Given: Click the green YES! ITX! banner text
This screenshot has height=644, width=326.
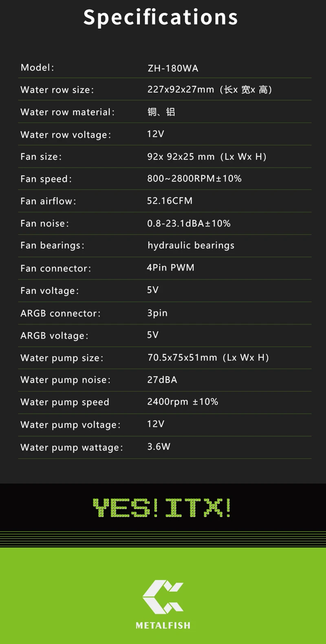Looking at the screenshot, I should (162, 508).
